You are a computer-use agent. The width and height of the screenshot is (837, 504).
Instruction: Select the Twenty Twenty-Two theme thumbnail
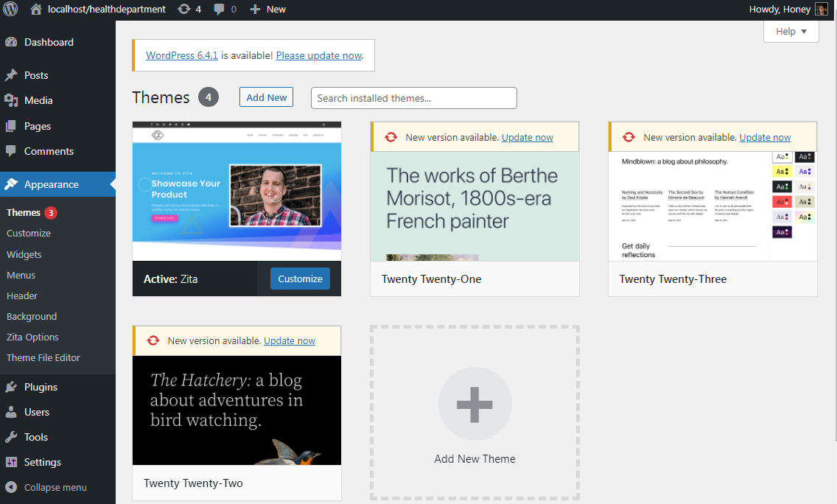tap(237, 410)
